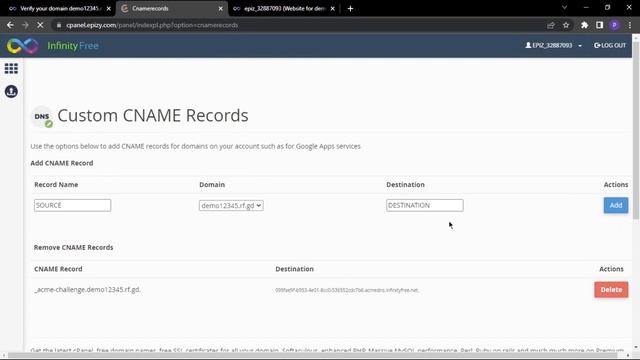Open the apps grid icon in sidebar
Viewport: 640px width, 360px height.
[11, 68]
